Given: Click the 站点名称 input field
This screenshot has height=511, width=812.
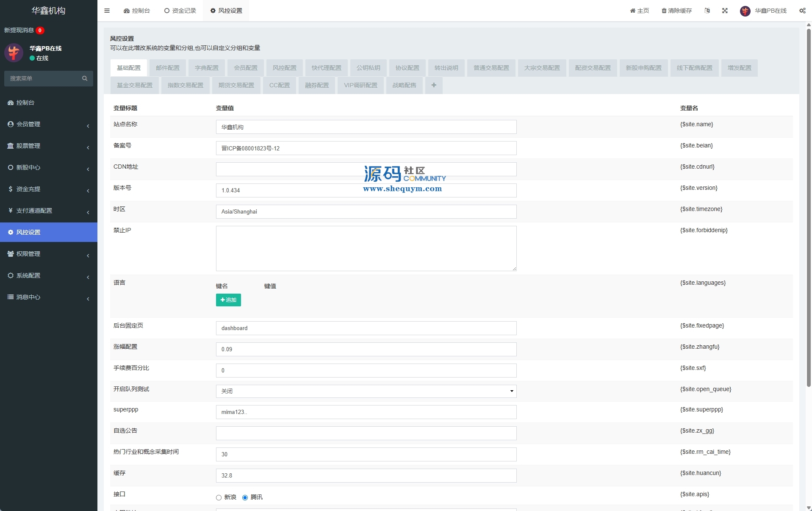Looking at the screenshot, I should [x=366, y=127].
